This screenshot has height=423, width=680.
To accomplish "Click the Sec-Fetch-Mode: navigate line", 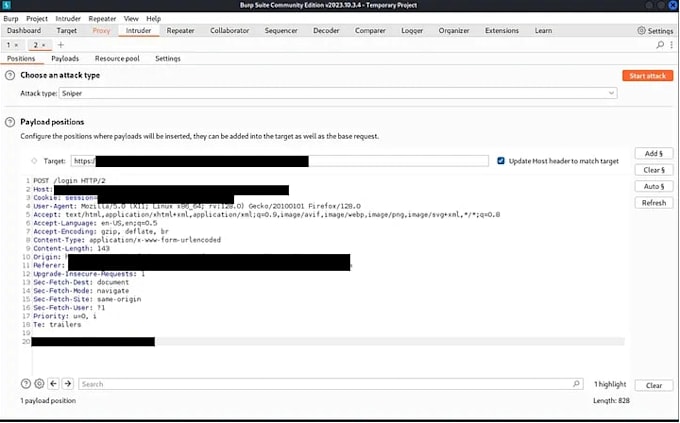I will pos(81,290).
